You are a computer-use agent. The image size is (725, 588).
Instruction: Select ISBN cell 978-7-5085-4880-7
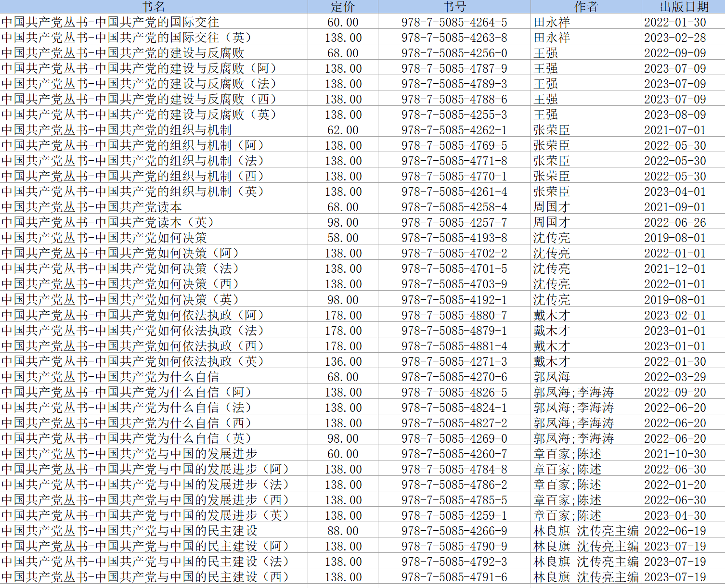(x=454, y=315)
